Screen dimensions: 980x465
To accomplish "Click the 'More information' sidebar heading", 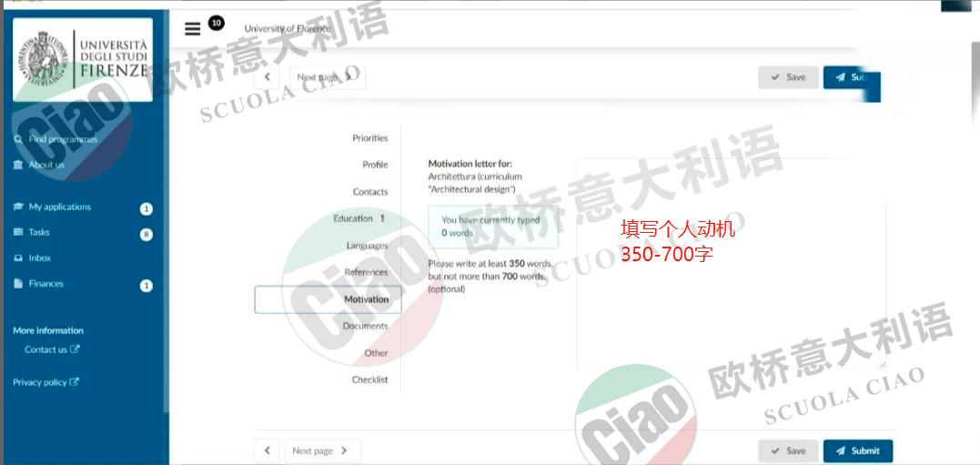I will point(48,330).
